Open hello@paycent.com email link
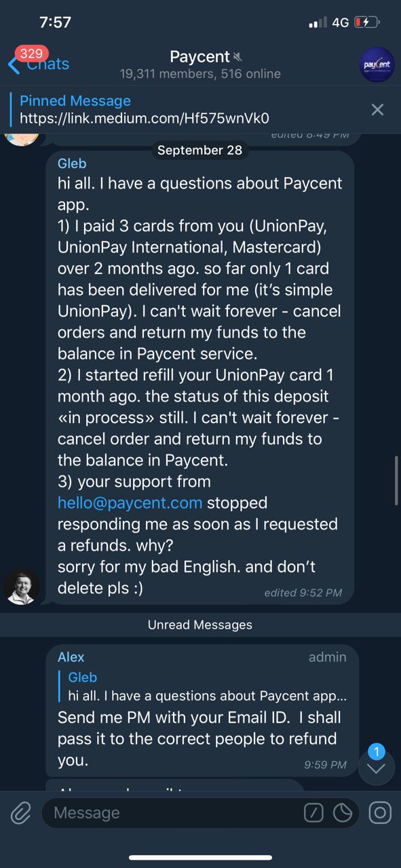The height and width of the screenshot is (868, 401). pos(130,502)
